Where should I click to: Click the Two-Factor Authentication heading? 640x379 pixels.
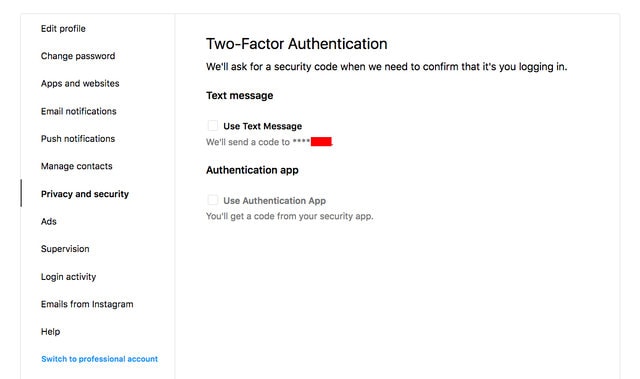[297, 44]
